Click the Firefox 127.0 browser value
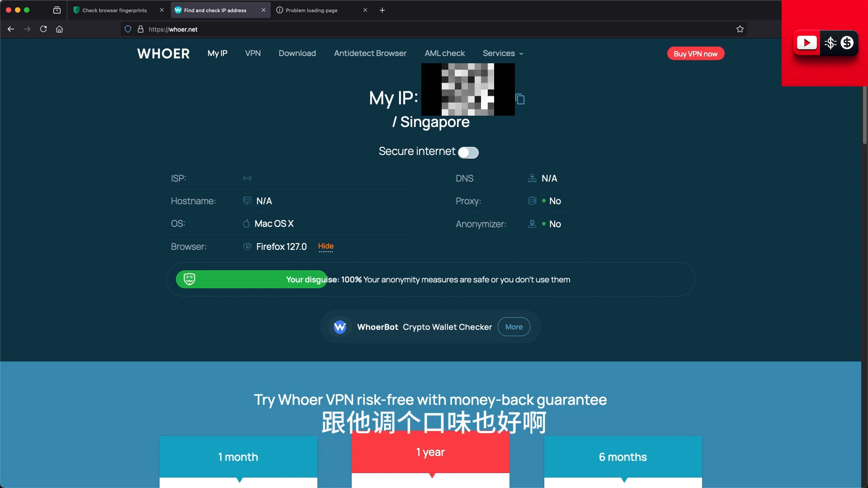The height and width of the screenshot is (488, 868). (x=281, y=247)
